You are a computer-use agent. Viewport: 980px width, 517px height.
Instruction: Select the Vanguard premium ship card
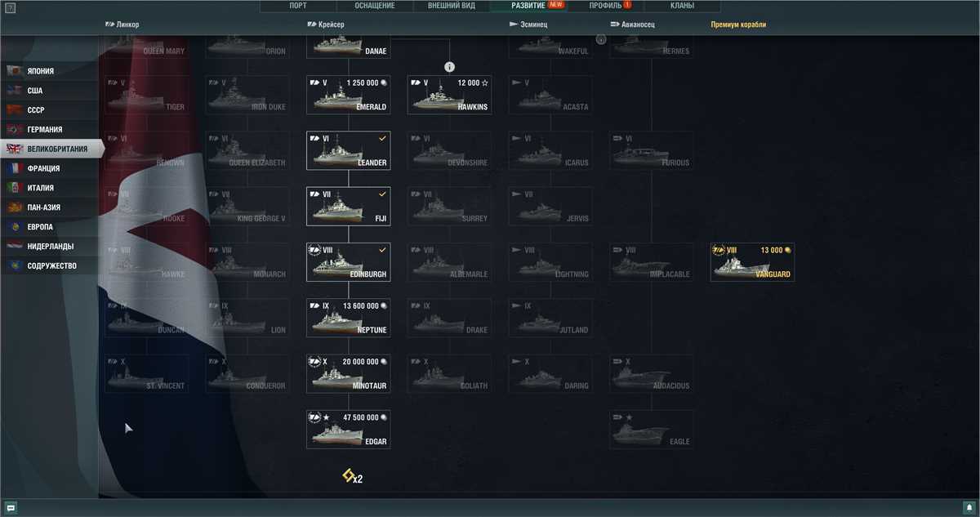pos(752,262)
